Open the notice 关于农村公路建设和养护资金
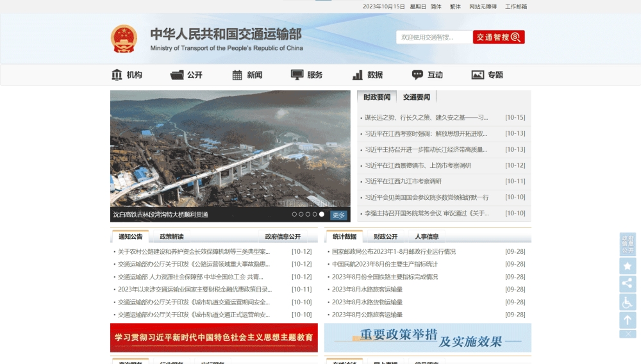The height and width of the screenshot is (364, 641). click(194, 252)
